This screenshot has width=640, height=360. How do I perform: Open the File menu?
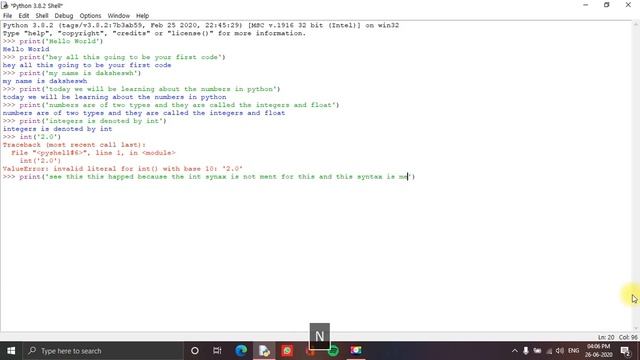point(7,16)
